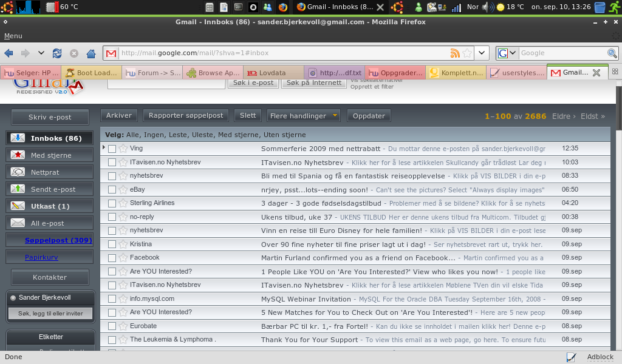Star the Ving email
The height and width of the screenshot is (364, 622).
[x=123, y=149]
